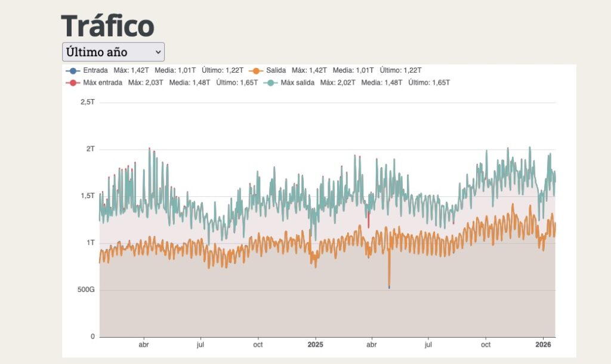Toggle the teal Máx salida legend marker

[x=270, y=82]
